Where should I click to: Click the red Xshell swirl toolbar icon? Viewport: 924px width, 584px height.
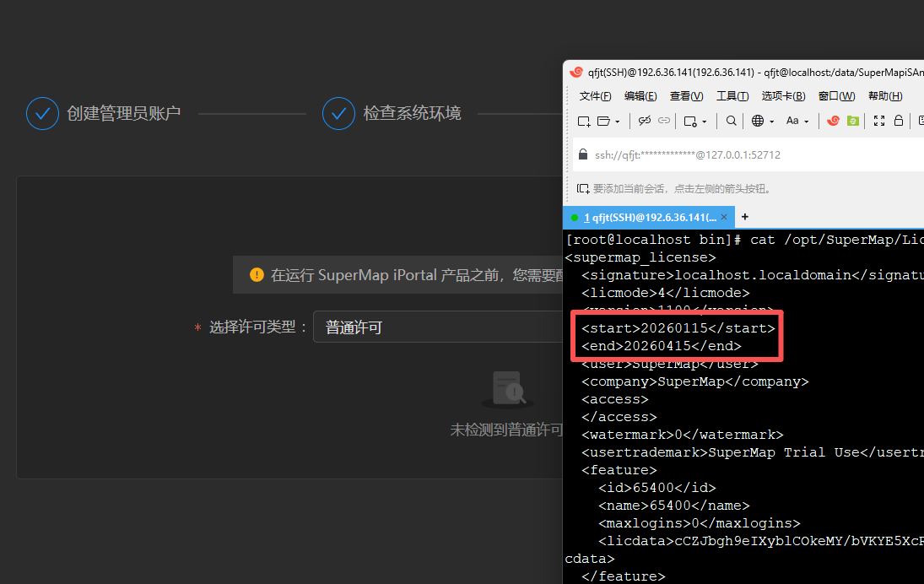click(833, 121)
